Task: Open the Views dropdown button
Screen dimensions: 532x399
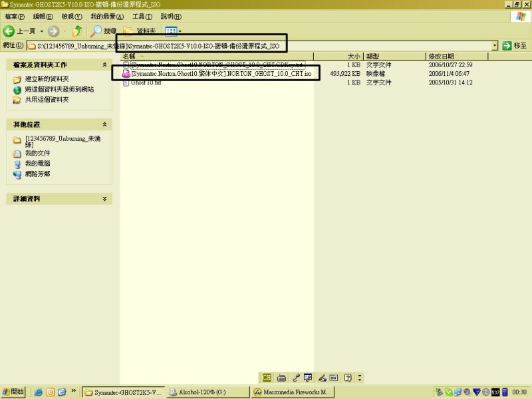Action: tap(173, 31)
